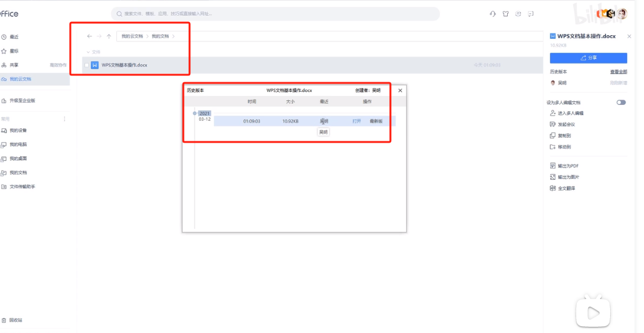
Task: Click the 今天 01:09:03 timestamp in file row
Action: (487, 65)
